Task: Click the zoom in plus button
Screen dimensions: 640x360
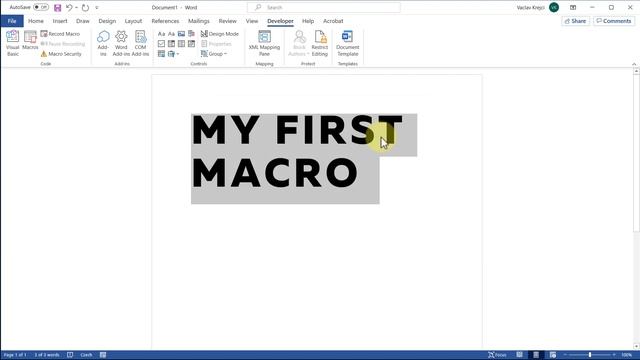Action: coord(614,355)
